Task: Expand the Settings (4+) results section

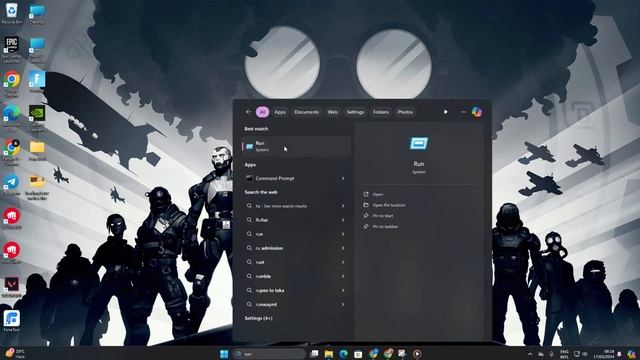Action: 258,318
